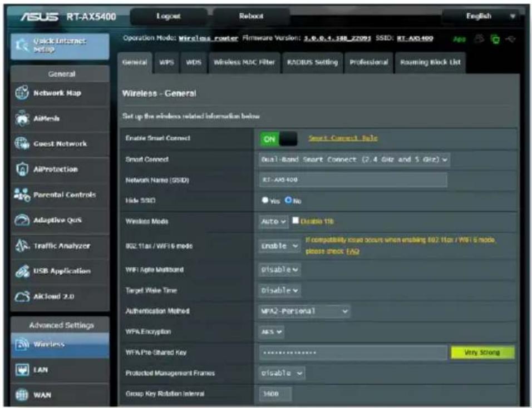532x408 pixels.
Task: Open the Authentication Method dropdown
Action: click(304, 311)
